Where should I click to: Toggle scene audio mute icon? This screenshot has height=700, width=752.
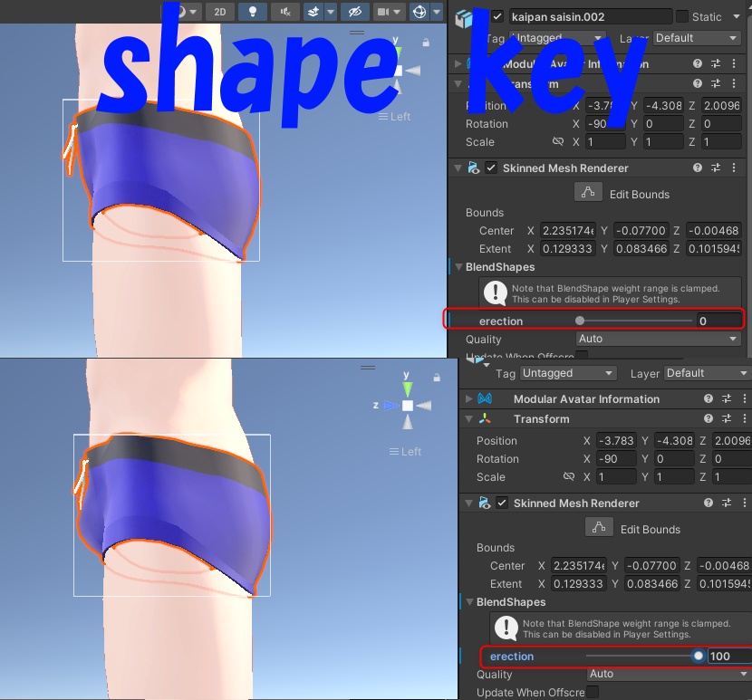tap(285, 12)
